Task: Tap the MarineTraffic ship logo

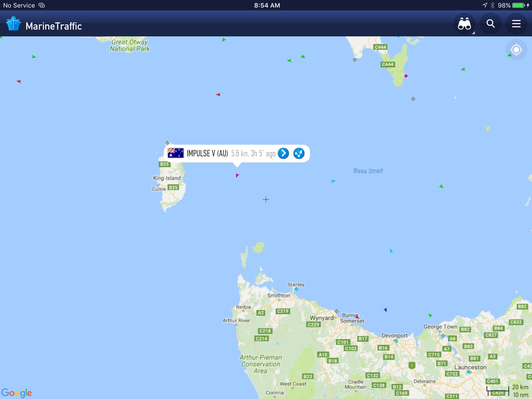Action: click(x=14, y=24)
